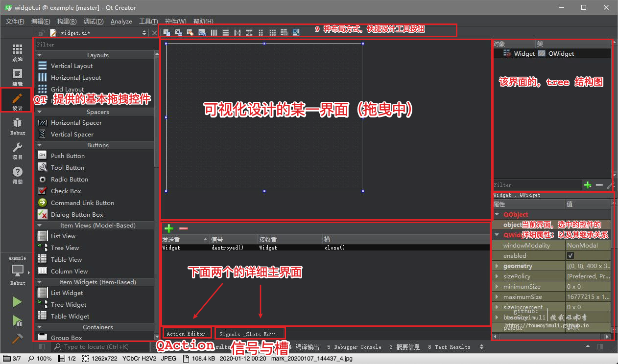The width and height of the screenshot is (618, 364).
Task: Collapse the Containers category
Action: tap(40, 327)
